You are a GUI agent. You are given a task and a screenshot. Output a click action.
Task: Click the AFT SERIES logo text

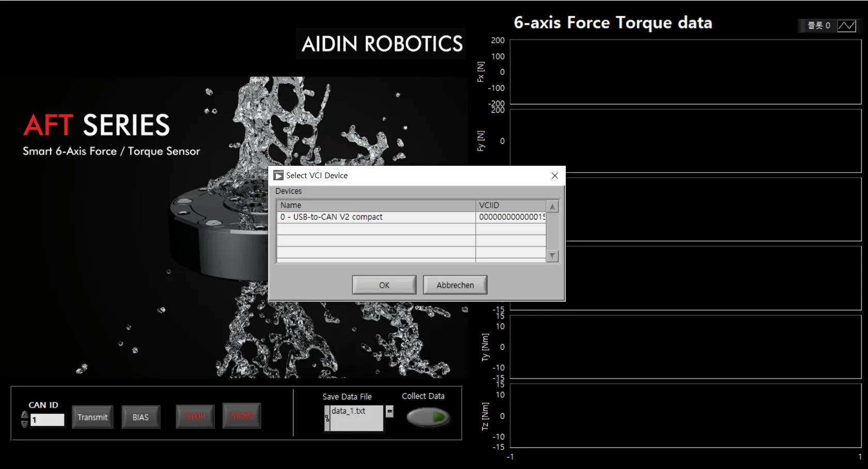coord(97,125)
